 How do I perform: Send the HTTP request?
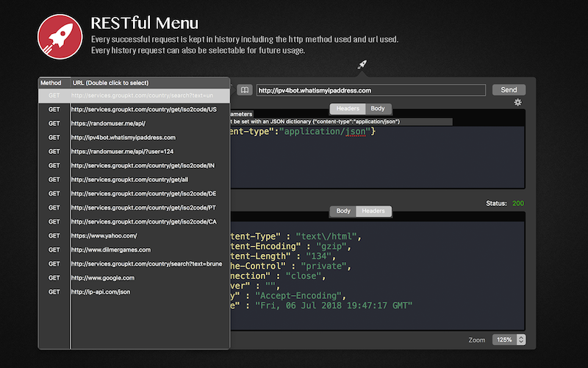click(x=509, y=90)
